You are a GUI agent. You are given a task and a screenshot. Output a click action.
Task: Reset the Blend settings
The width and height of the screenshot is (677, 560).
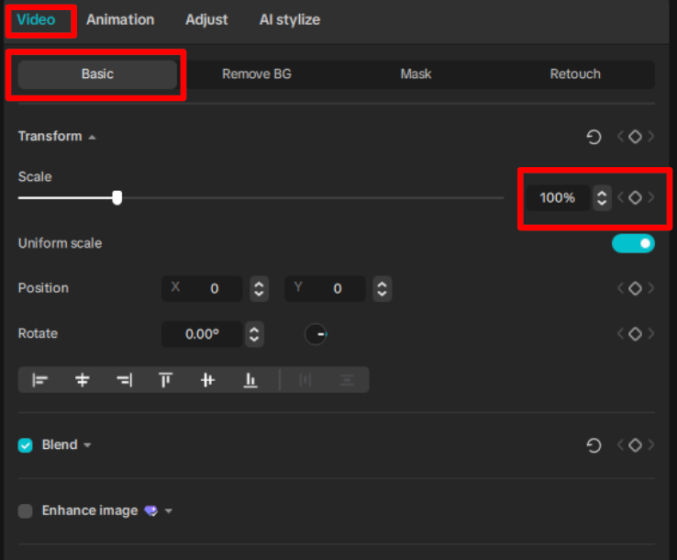pos(594,445)
